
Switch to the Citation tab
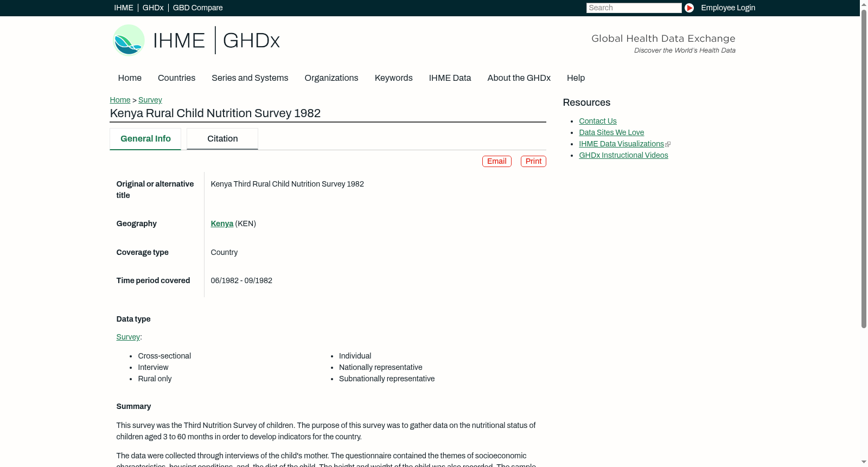222,139
